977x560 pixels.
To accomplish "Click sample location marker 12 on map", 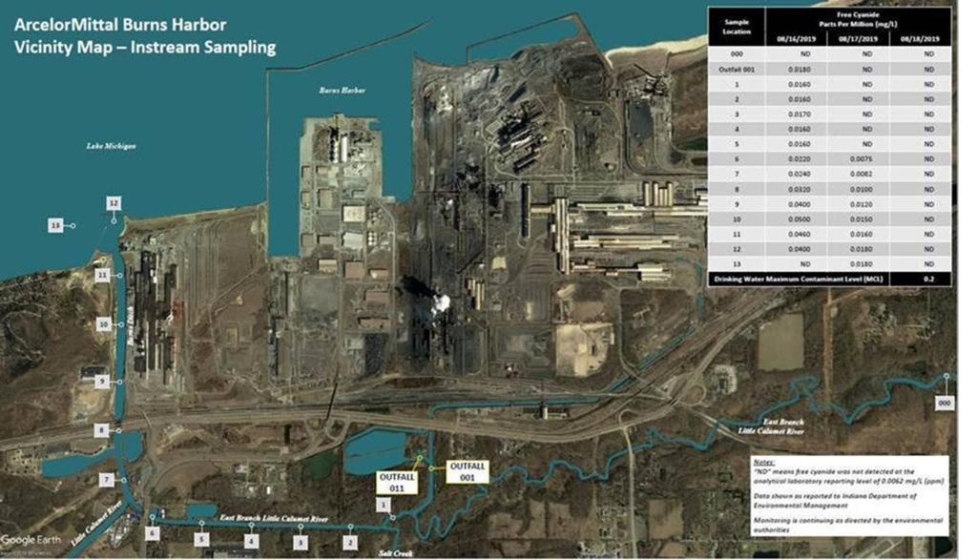I will 114,203.
